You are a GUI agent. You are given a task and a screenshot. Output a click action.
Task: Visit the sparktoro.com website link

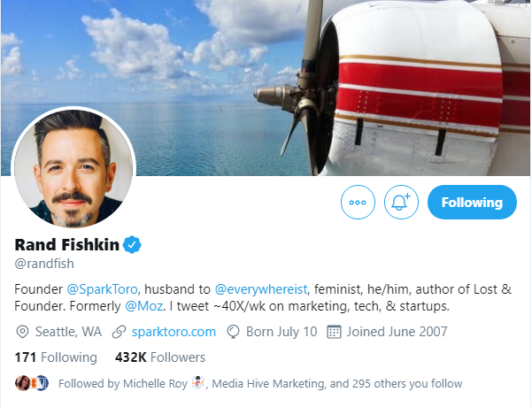173,332
